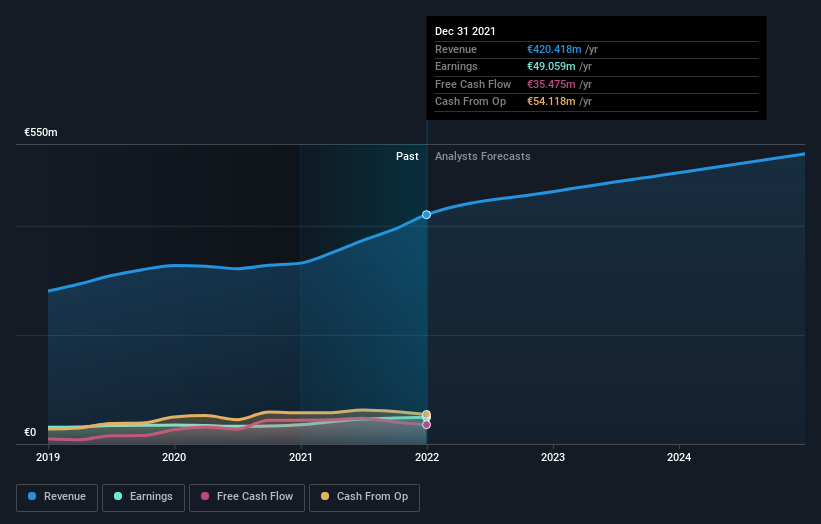Toggle the Cash From Op legend button
The width and height of the screenshot is (821, 524).
pyautogui.click(x=364, y=497)
